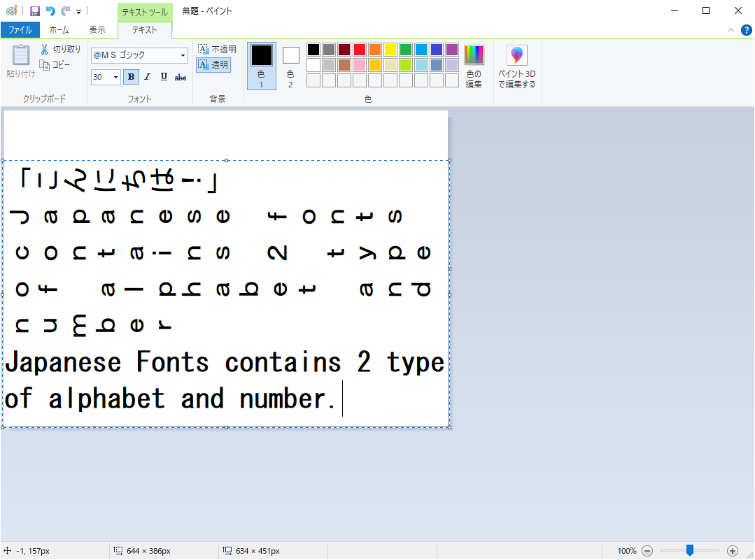The image size is (755, 560).
Task: Maximize the Paint window
Action: click(x=706, y=10)
